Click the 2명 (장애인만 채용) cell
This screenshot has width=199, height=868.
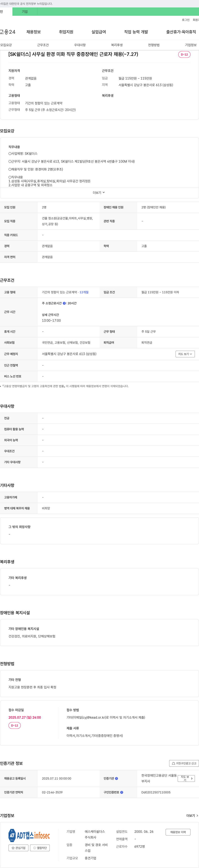point(153,207)
